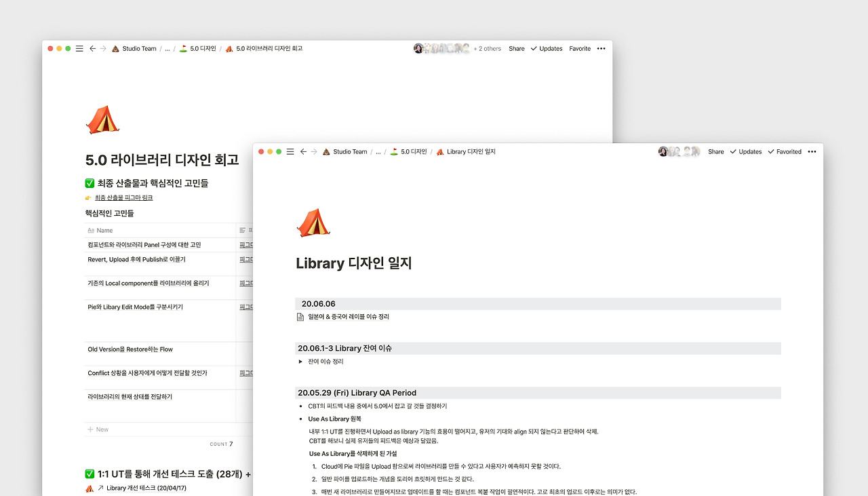Open the Library 개선 테스크 (20/04/17) link
This screenshot has width=868, height=496.
coord(146,488)
